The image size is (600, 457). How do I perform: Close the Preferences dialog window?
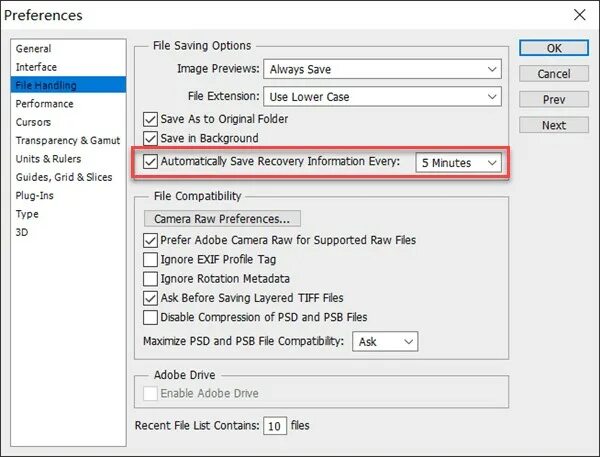[580, 15]
